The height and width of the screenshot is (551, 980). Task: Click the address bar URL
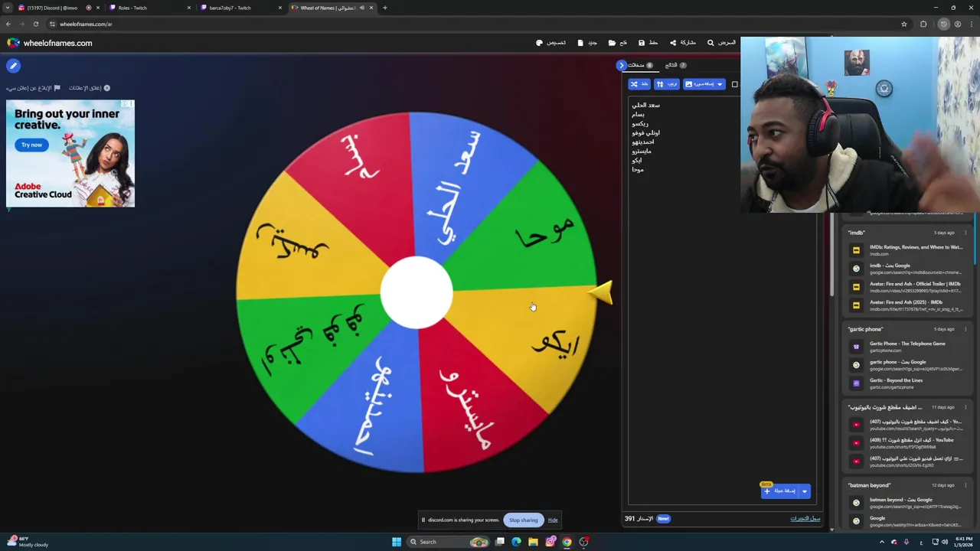pos(86,24)
